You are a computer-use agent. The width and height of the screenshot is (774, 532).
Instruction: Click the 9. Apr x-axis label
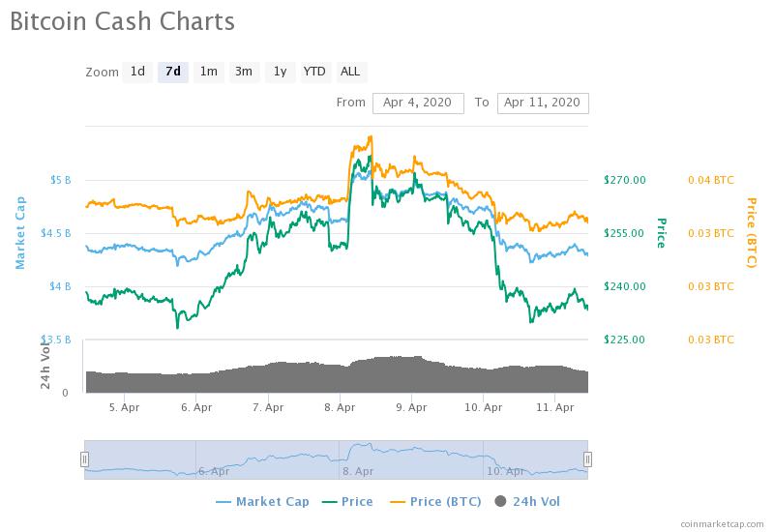(x=412, y=408)
